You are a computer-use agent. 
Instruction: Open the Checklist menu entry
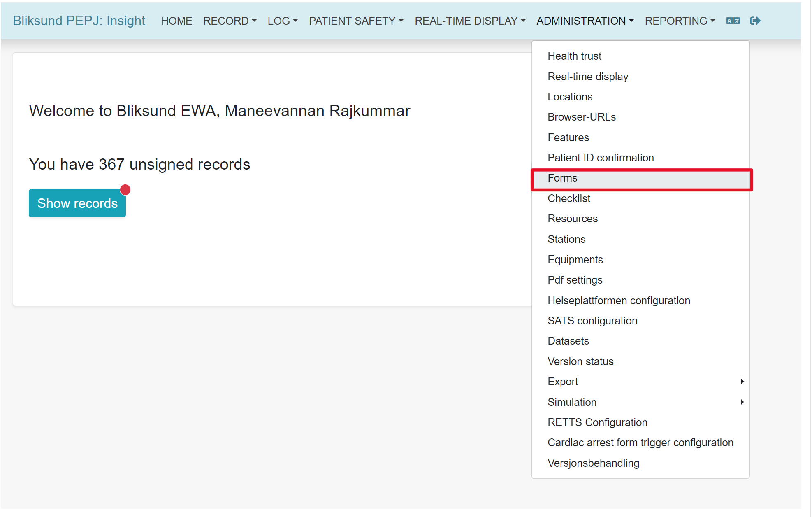point(640,198)
